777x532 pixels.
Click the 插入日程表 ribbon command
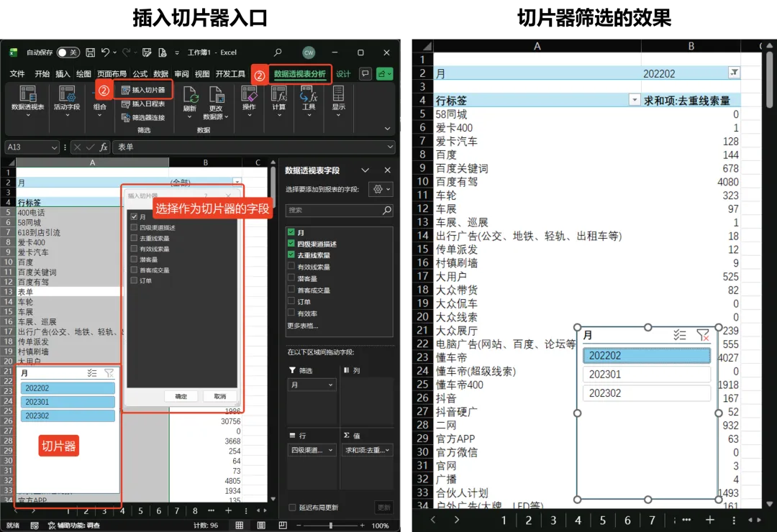143,104
